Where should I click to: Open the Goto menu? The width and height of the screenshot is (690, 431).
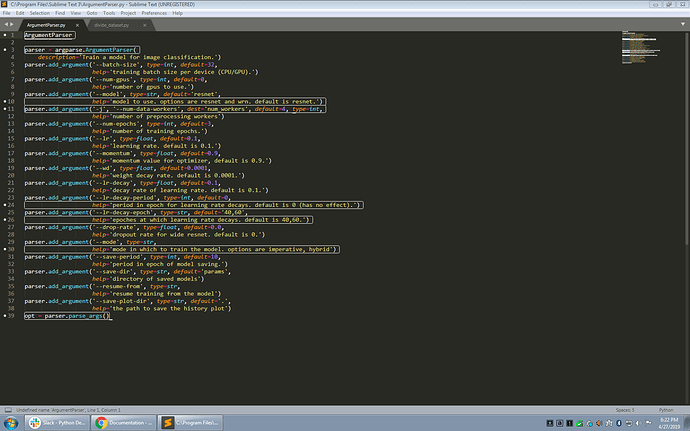(92, 13)
